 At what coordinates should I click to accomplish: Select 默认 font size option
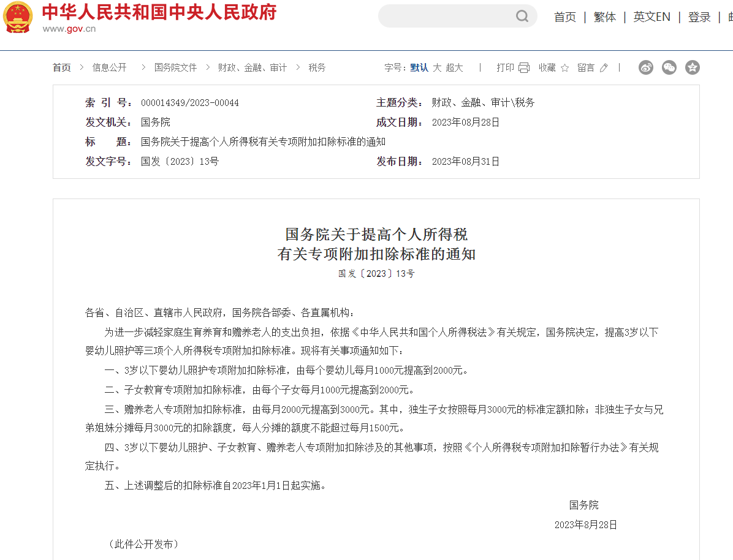click(419, 68)
